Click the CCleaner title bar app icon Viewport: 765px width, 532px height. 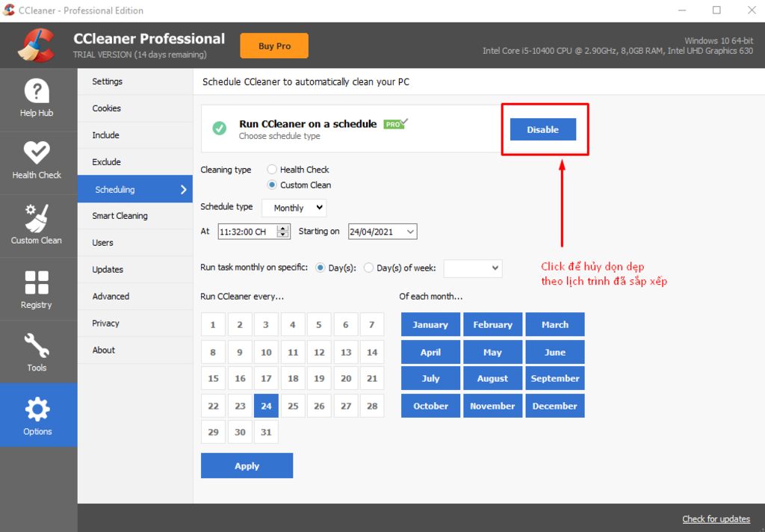[x=9, y=10]
